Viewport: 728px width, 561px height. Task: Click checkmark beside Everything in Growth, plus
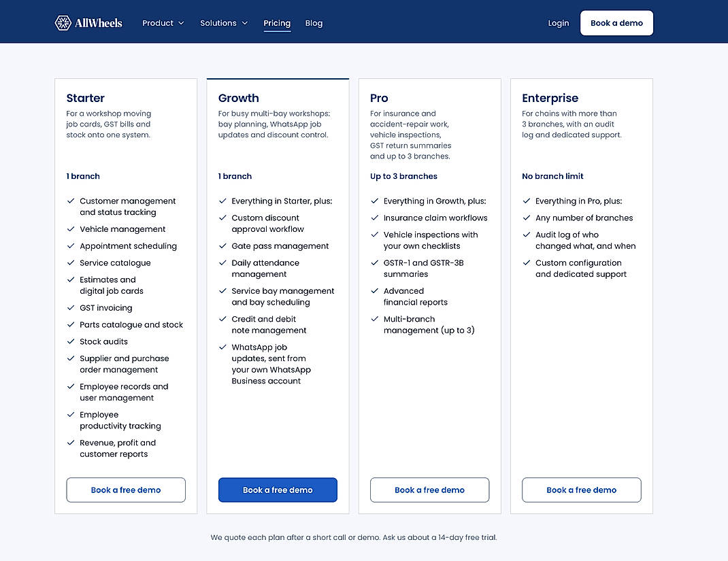pos(374,201)
